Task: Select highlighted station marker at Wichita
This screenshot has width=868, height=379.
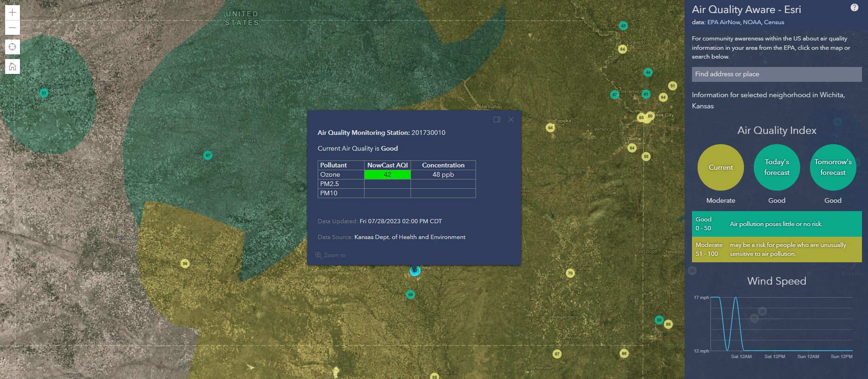Action: 415,271
